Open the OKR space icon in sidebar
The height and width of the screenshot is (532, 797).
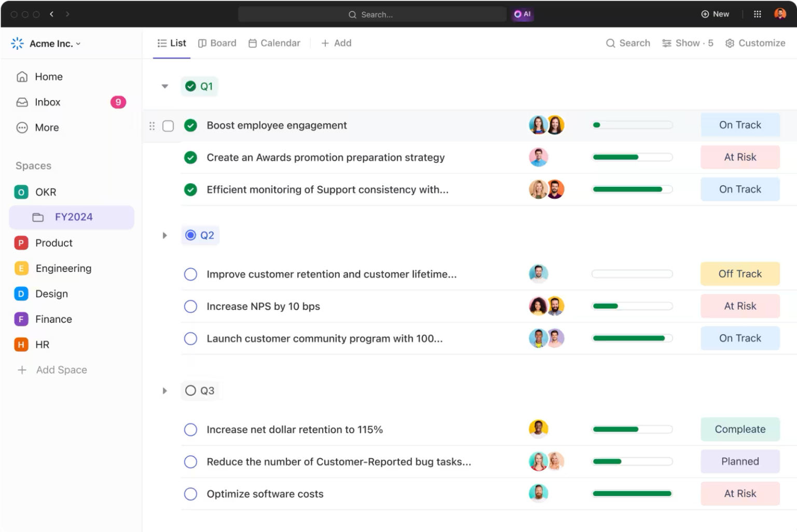[21, 192]
